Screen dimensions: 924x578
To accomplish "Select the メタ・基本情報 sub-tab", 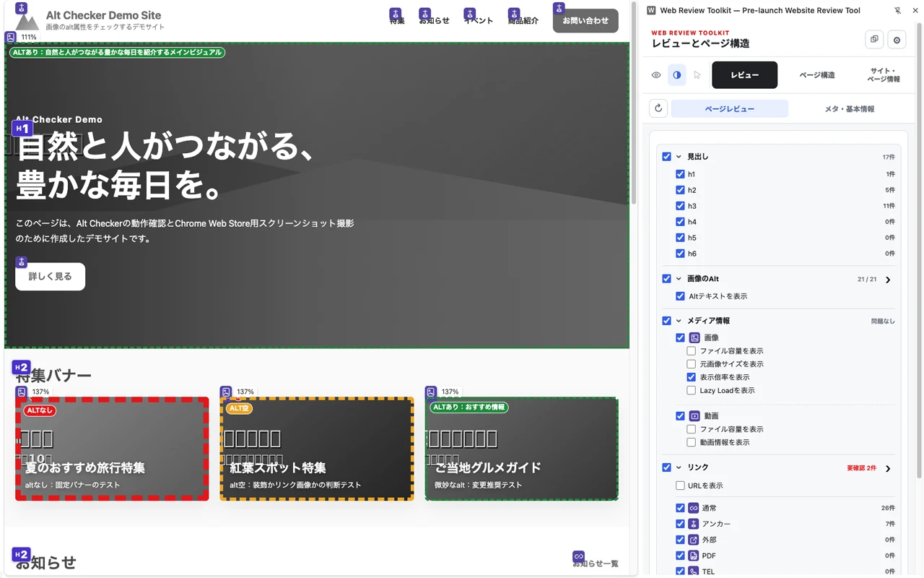I will pyautogui.click(x=849, y=109).
